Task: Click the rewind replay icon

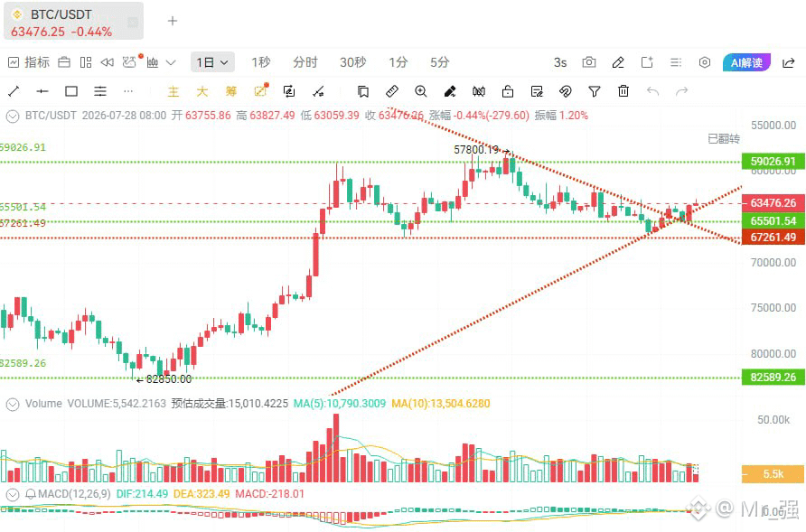Action: (107, 62)
